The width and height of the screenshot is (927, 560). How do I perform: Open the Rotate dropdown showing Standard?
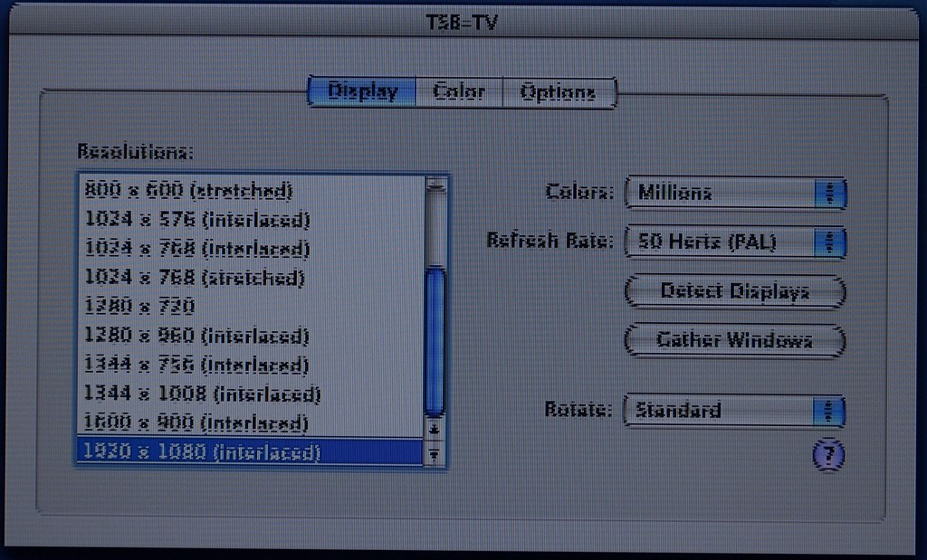pyautogui.click(x=734, y=410)
